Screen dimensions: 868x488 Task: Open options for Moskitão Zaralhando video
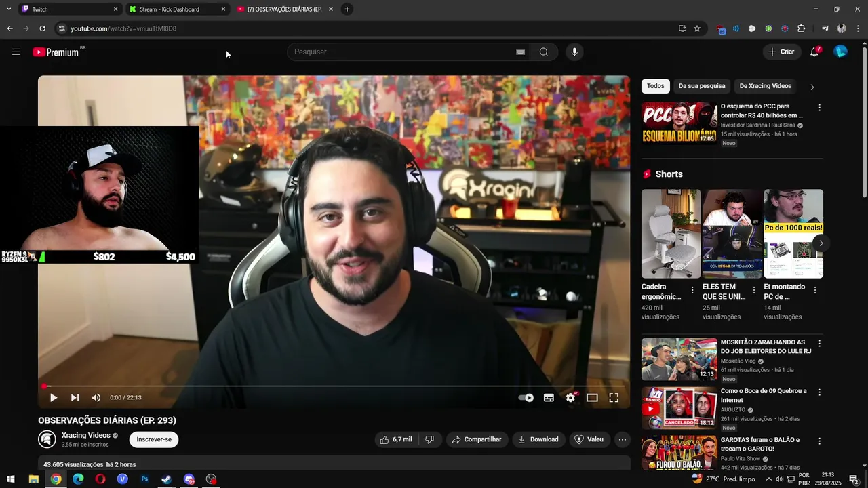click(x=819, y=344)
